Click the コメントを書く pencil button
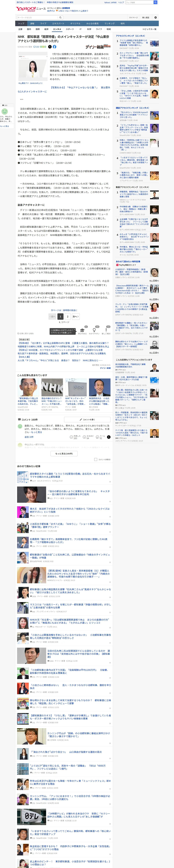This screenshot has width=174, height=868. click(87, 420)
